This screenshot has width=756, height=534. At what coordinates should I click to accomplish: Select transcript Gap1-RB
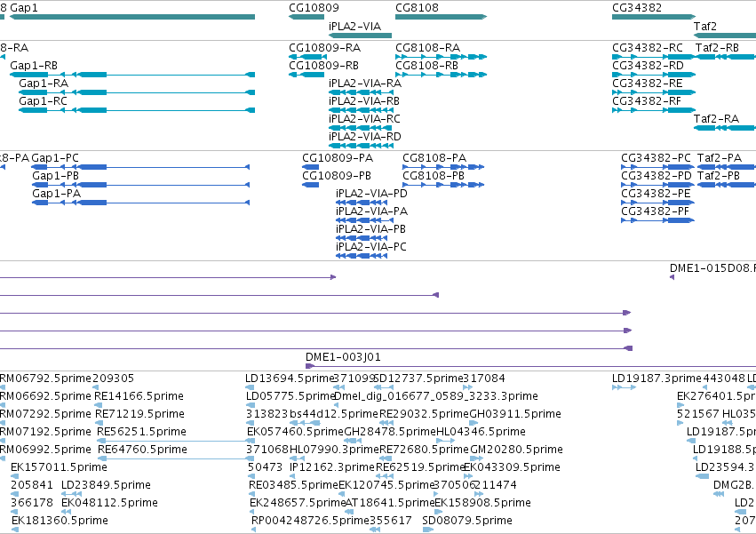point(132,75)
